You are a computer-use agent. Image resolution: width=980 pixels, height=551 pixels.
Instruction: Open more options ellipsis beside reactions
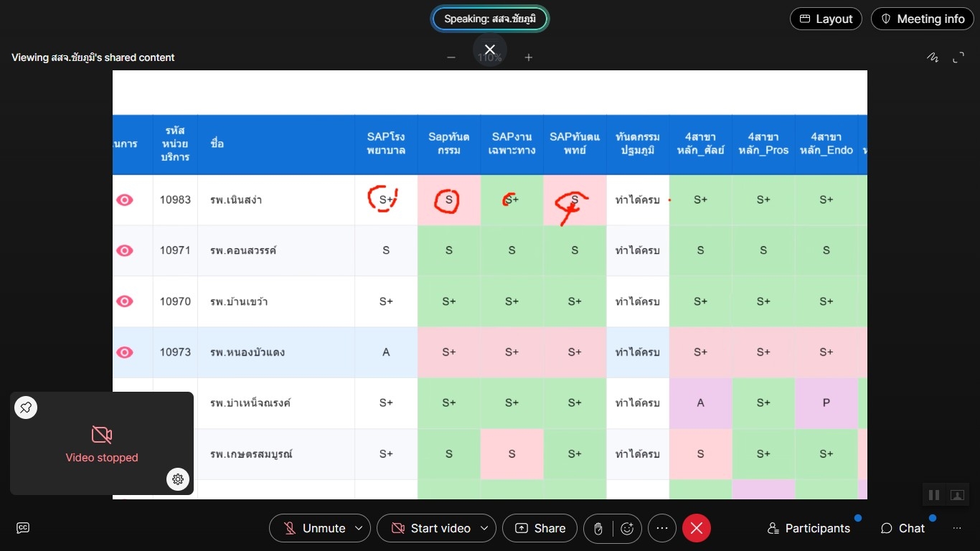click(662, 528)
